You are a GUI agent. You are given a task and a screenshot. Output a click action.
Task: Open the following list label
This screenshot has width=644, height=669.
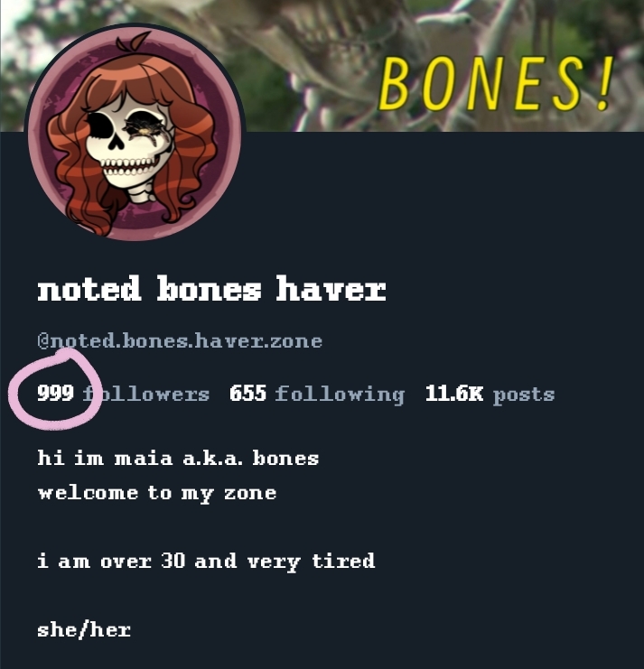(x=340, y=395)
